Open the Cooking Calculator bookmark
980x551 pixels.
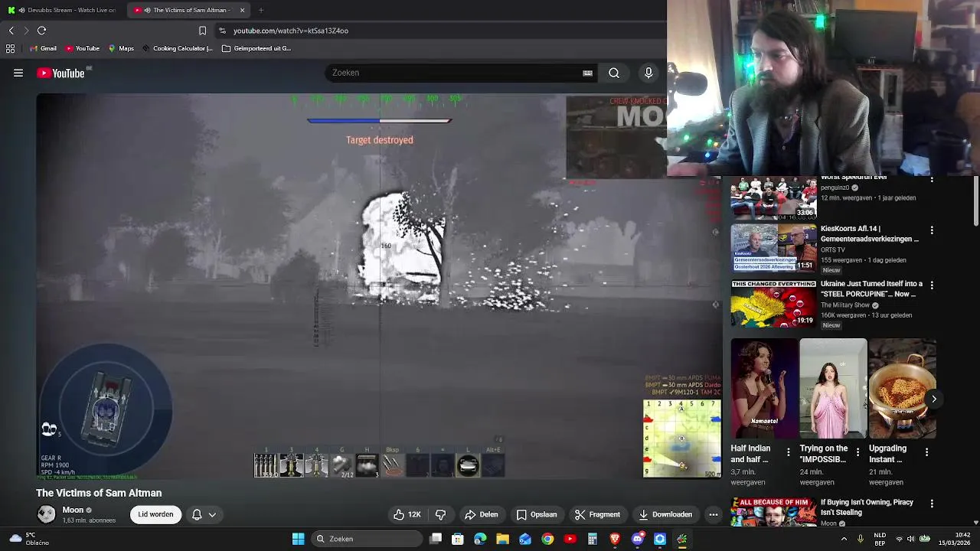[177, 48]
